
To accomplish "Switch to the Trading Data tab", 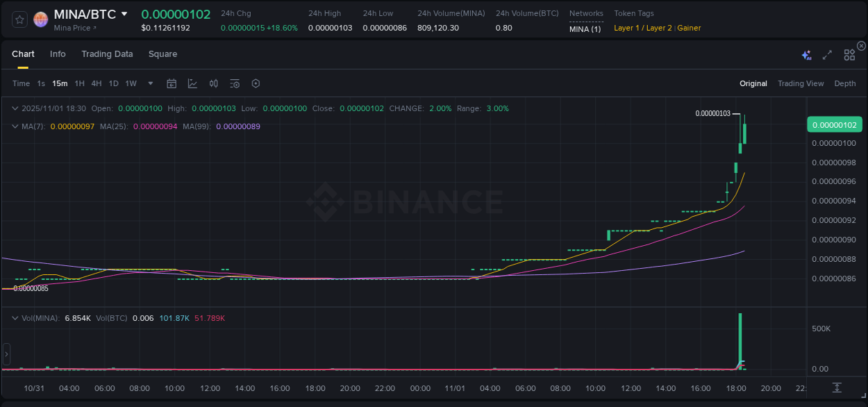I will click(107, 53).
